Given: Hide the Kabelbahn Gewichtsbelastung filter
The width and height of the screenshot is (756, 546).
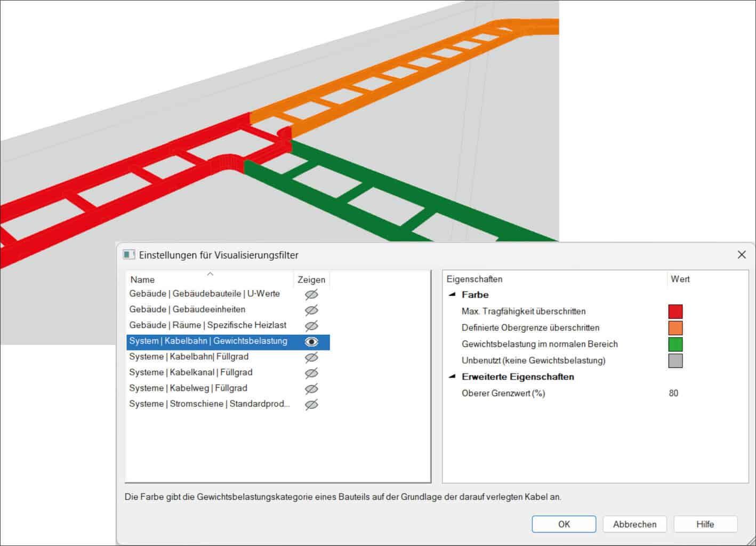Looking at the screenshot, I should pyautogui.click(x=311, y=342).
